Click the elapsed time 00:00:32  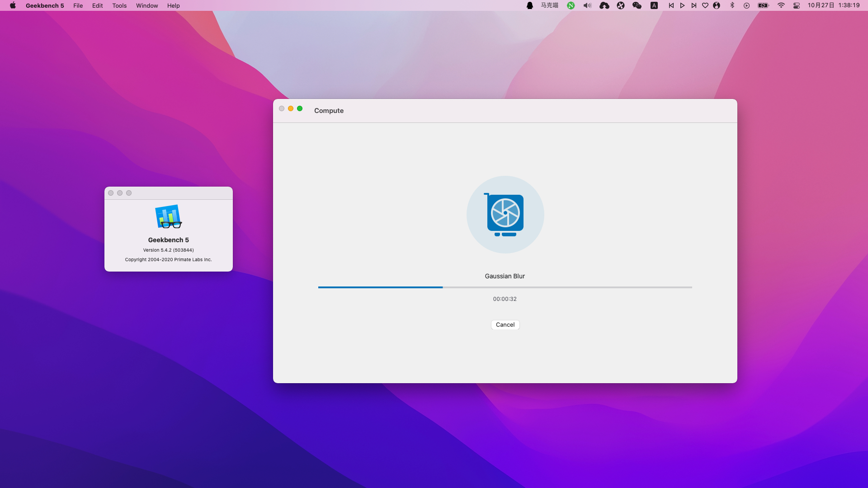(505, 299)
